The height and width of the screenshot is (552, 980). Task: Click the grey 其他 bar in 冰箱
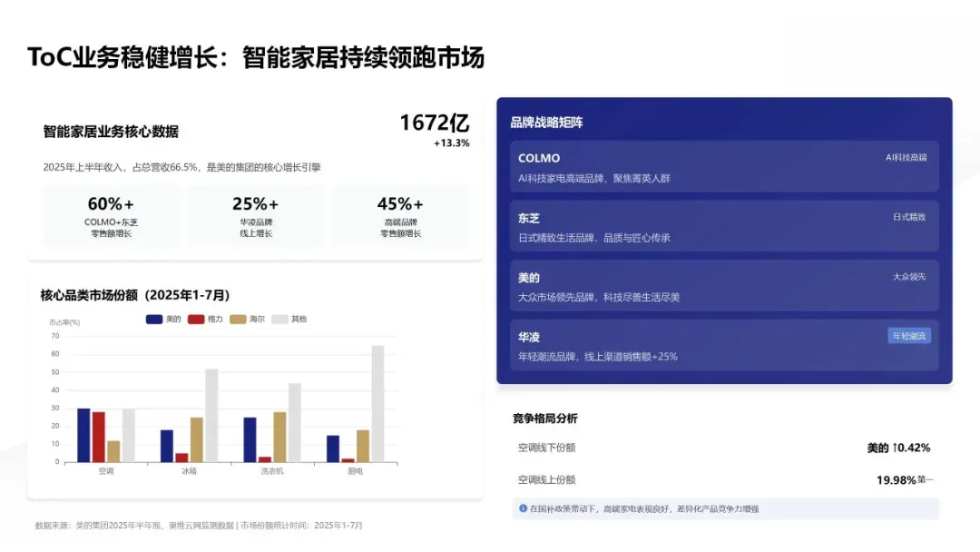[x=211, y=416]
